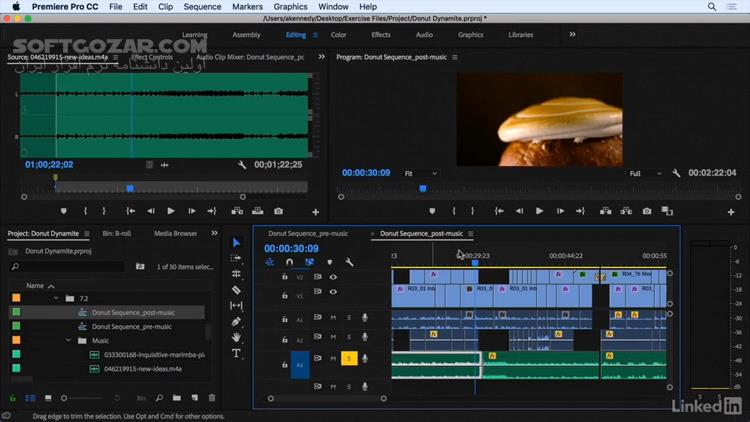
Task: Toggle Snap magnet in timeline
Action: tap(289, 262)
